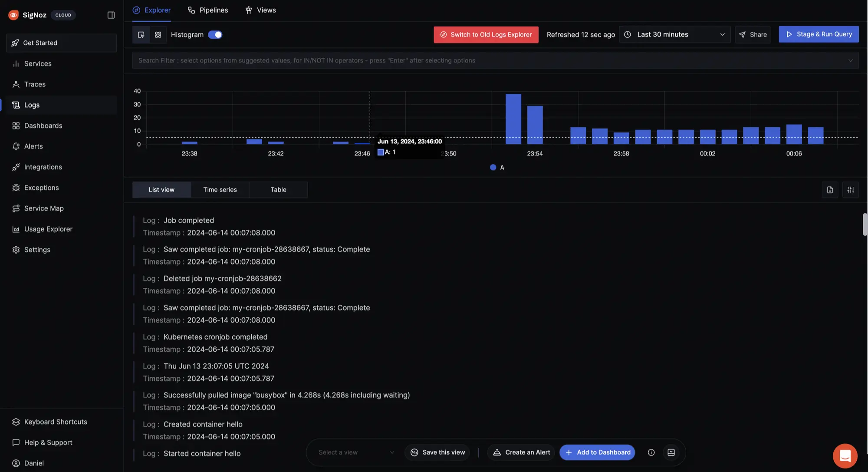This screenshot has height=472, width=868.
Task: Click the SigNoz logo icon
Action: click(13, 15)
